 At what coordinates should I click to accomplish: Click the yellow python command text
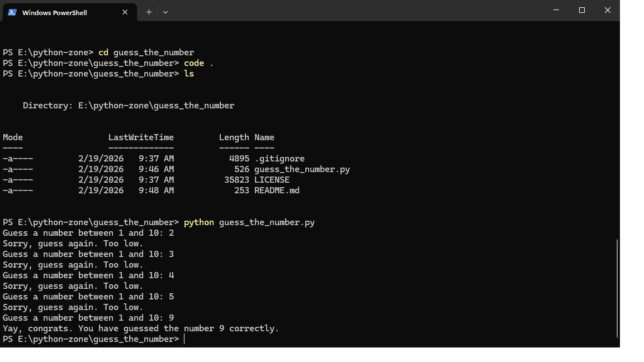click(x=198, y=222)
